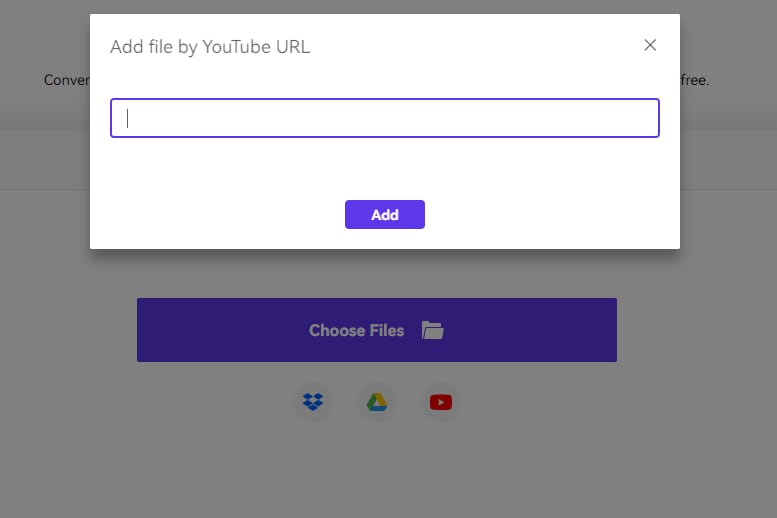Click the Dropbox upload icon
Viewport: 777px width, 518px height.
pos(313,402)
